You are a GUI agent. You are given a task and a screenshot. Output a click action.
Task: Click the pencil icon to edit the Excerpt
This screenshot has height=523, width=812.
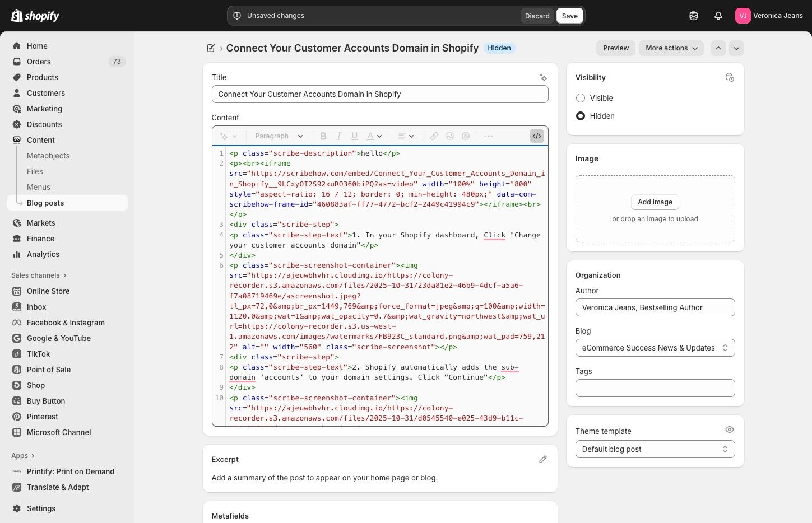pos(542,459)
